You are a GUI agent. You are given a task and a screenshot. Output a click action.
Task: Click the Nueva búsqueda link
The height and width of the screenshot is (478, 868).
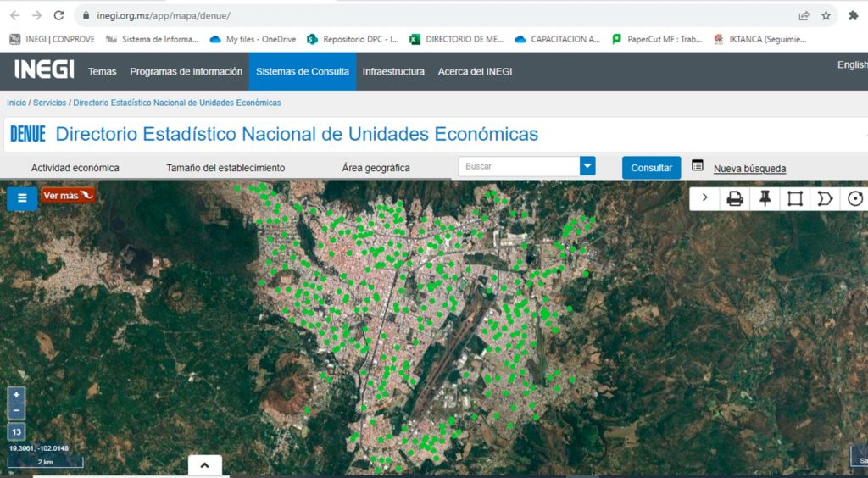pyautogui.click(x=749, y=169)
